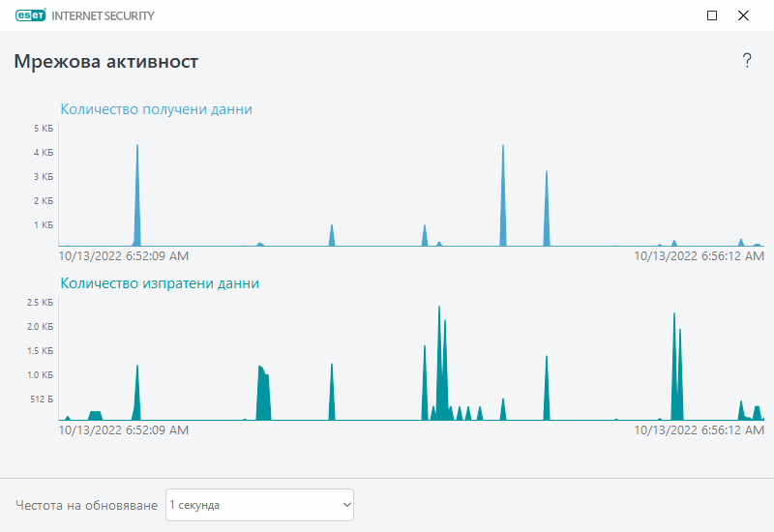Screen dimensions: 774x532
Task: Click the '4 КБ' axis label on received chart
Action: pos(44,153)
